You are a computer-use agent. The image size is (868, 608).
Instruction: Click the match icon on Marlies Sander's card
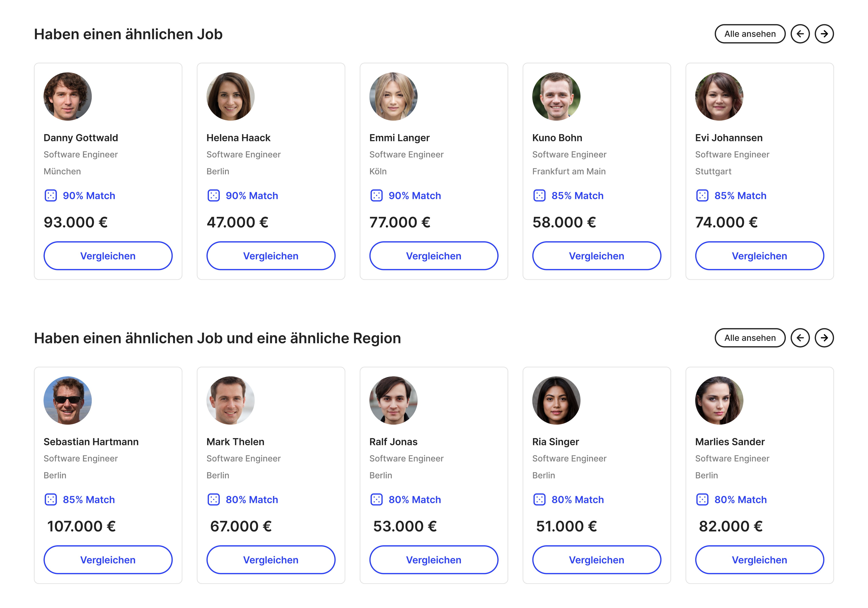pyautogui.click(x=702, y=499)
